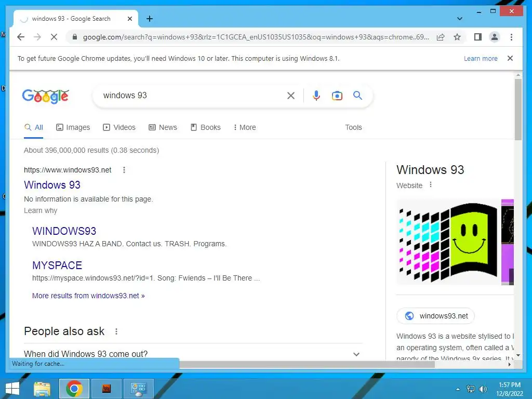Open the network tray icon

tap(471, 389)
